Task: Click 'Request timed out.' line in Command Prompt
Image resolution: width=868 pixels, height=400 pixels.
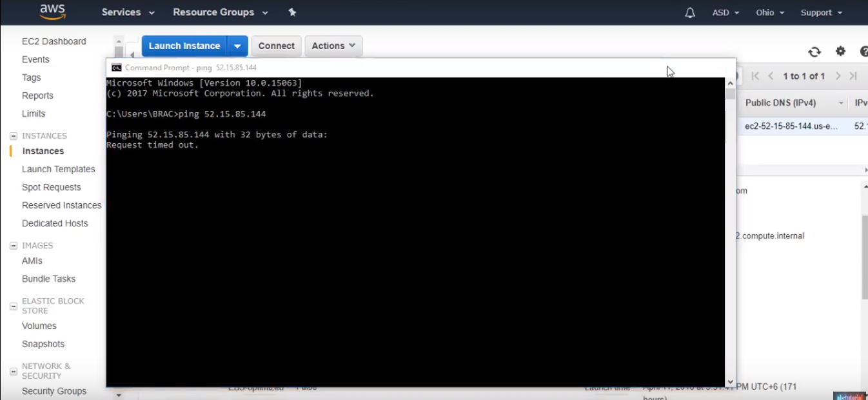Action: pyautogui.click(x=153, y=145)
